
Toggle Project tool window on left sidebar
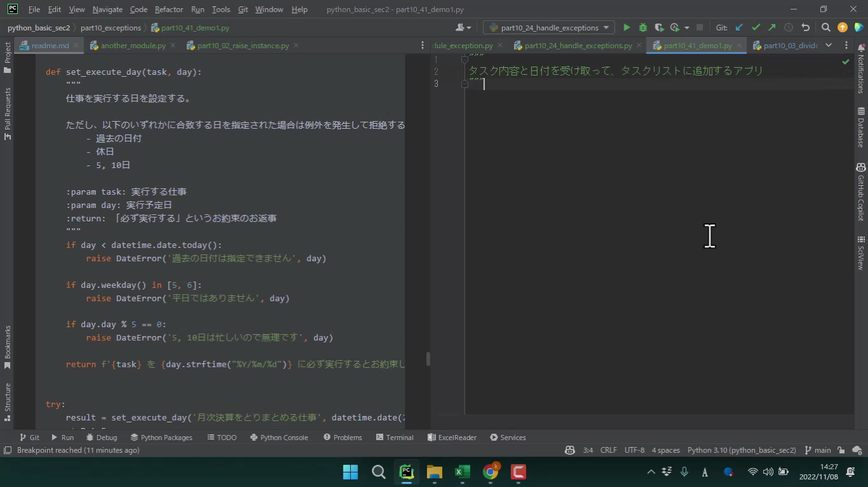point(8,57)
